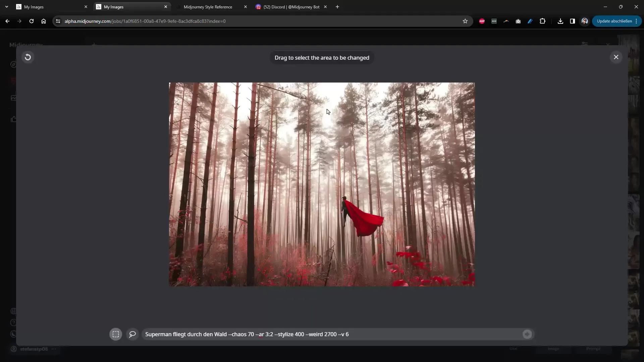This screenshot has width=644, height=362.
Task: Open browser downloads
Action: [560, 21]
